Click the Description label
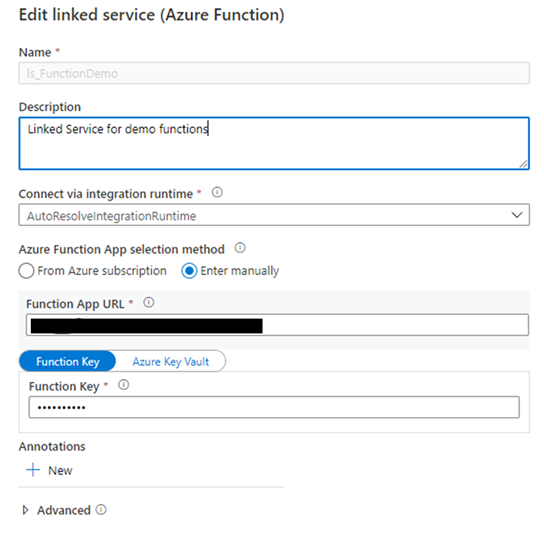This screenshot has width=544, height=533. pyautogui.click(x=50, y=107)
